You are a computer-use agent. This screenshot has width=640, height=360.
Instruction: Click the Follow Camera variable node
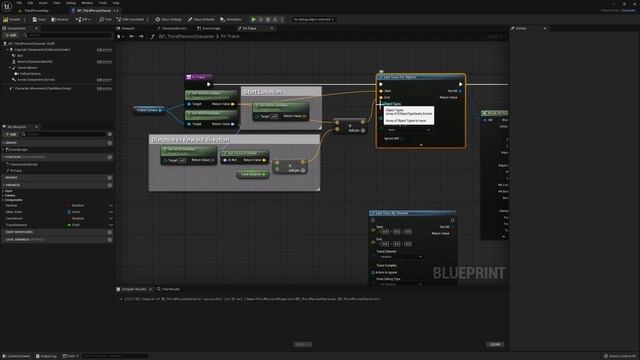pos(149,110)
